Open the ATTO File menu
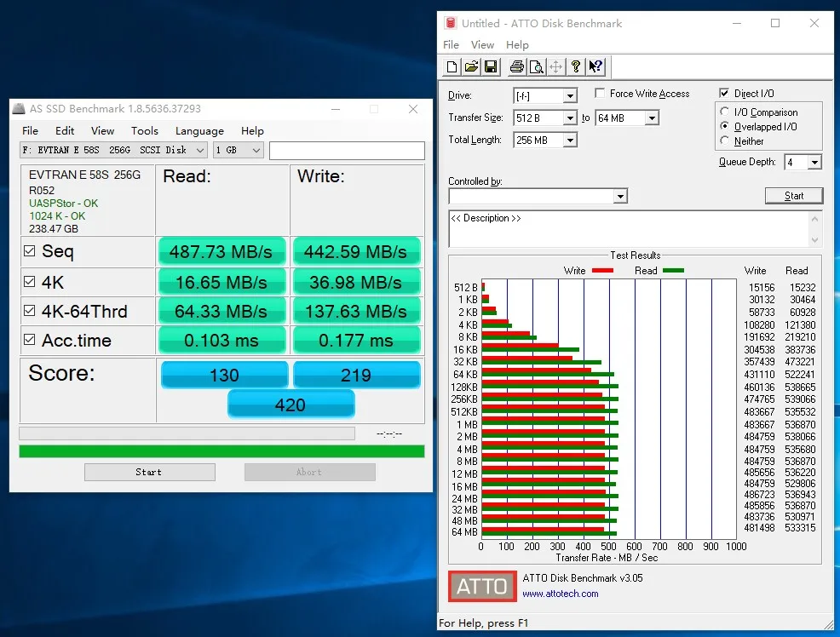This screenshot has width=840, height=637. 451,45
